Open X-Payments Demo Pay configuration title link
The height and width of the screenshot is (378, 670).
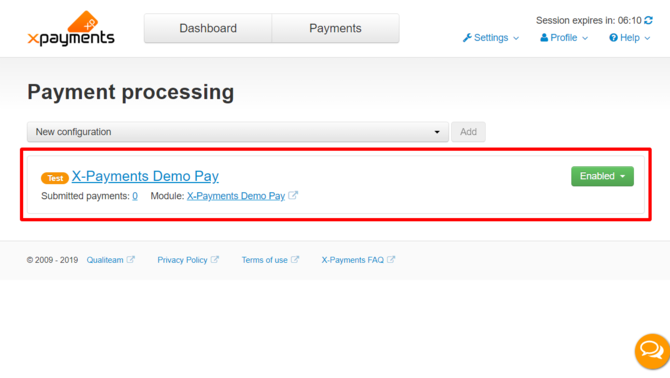(x=145, y=176)
